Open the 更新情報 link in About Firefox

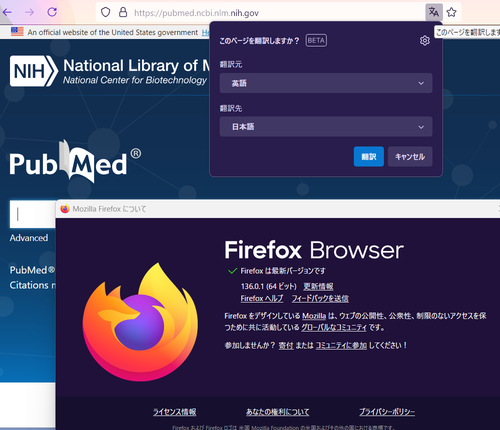[318, 286]
